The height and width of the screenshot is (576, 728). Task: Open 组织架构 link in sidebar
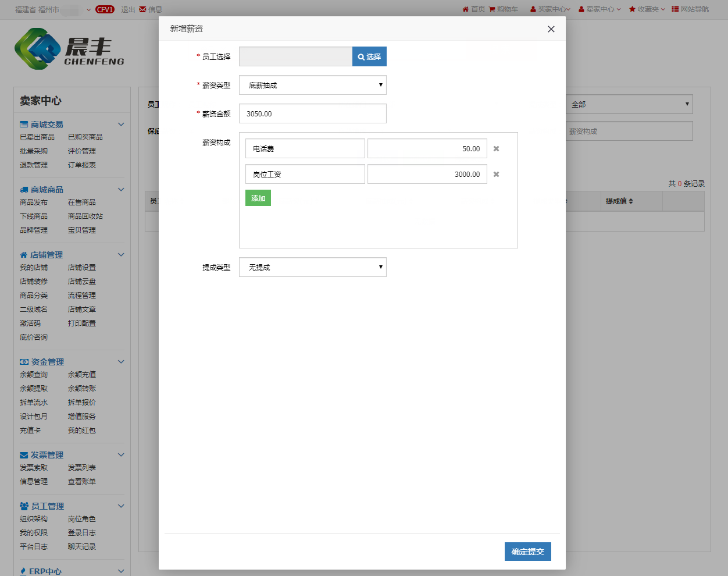click(34, 519)
